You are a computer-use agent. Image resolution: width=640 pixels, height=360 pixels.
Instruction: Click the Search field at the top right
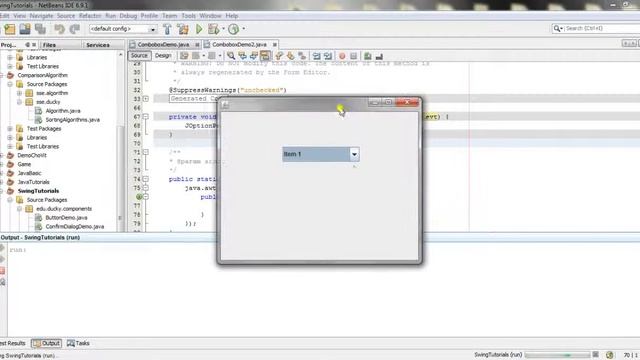tap(596, 28)
